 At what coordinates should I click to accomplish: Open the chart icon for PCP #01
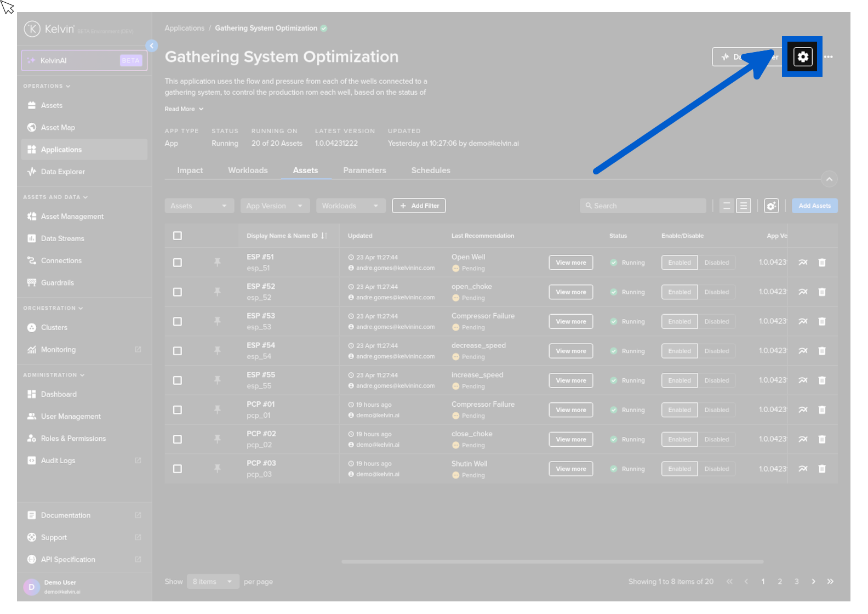[803, 410]
